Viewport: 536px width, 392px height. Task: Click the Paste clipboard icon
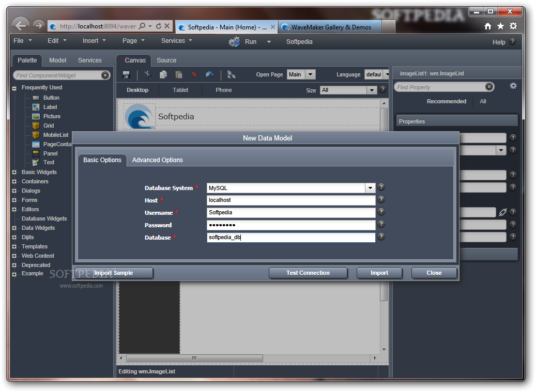(178, 74)
